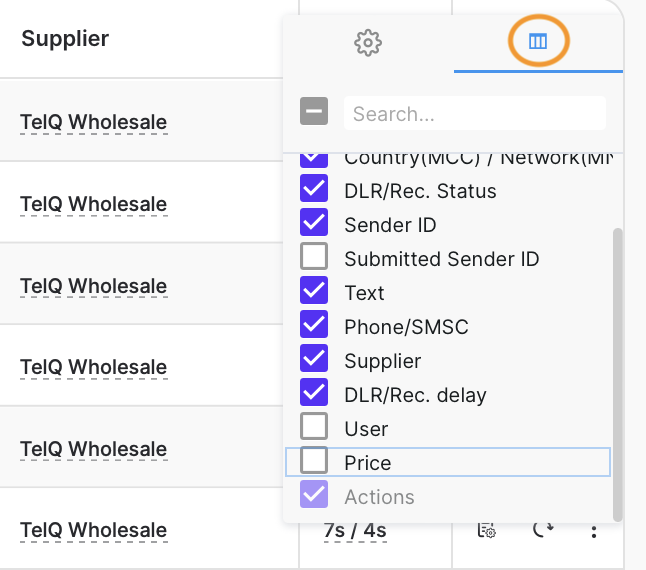
Task: Open the three-dot more actions menu
Action: point(594,532)
